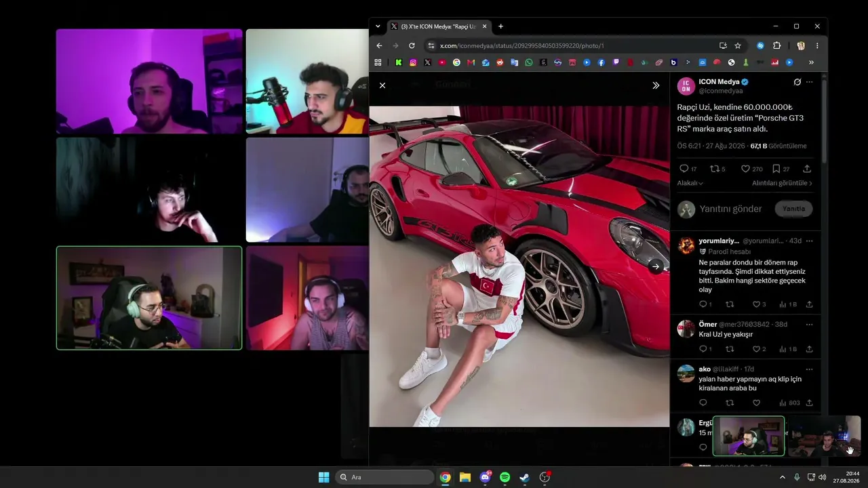Like the ICON Medya post with 270 likes
The height and width of the screenshot is (488, 868).
click(x=745, y=169)
